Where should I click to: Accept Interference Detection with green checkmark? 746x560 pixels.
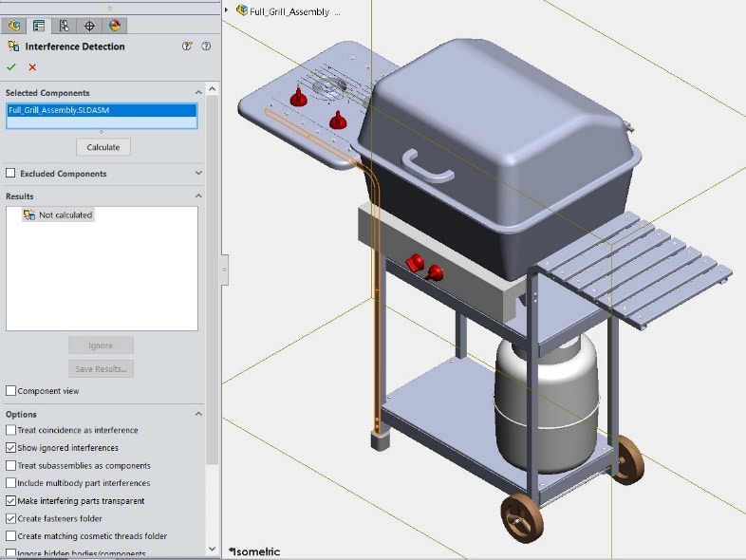(11, 66)
